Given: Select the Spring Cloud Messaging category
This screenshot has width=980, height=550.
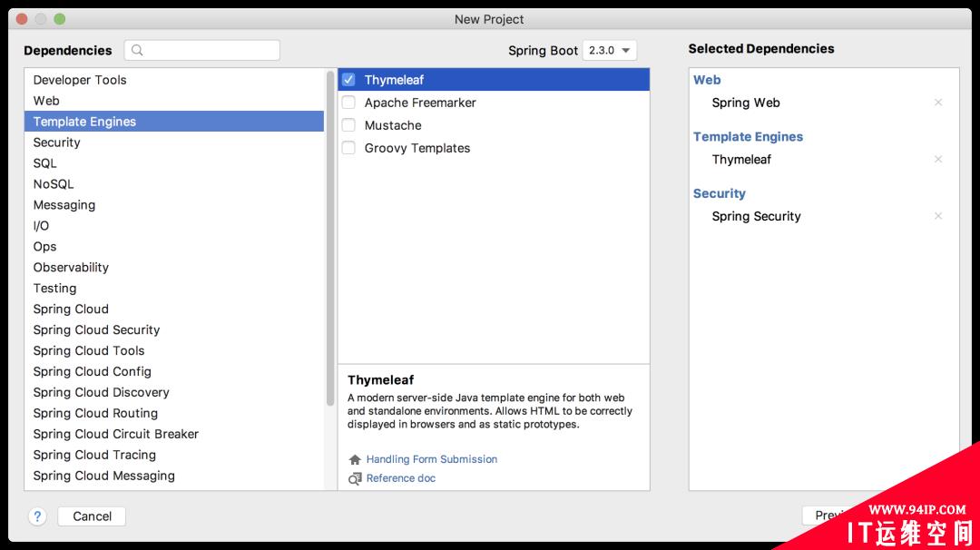Looking at the screenshot, I should pyautogui.click(x=174, y=476).
